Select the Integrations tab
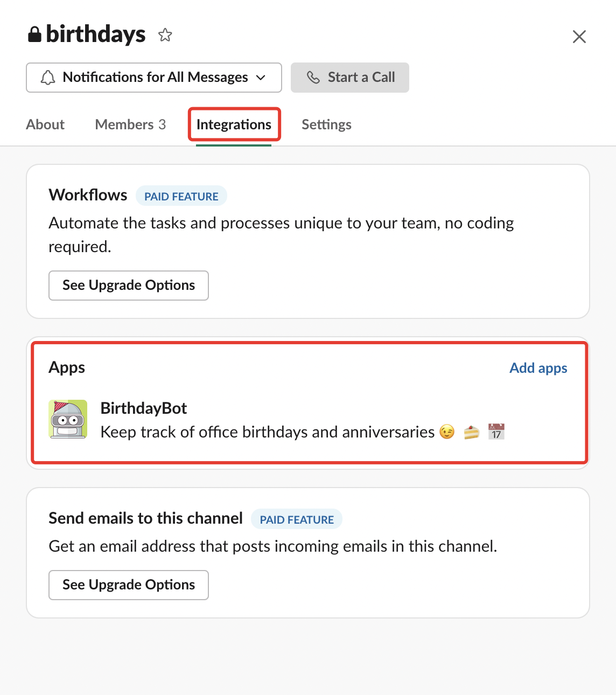The width and height of the screenshot is (616, 695). (x=234, y=124)
